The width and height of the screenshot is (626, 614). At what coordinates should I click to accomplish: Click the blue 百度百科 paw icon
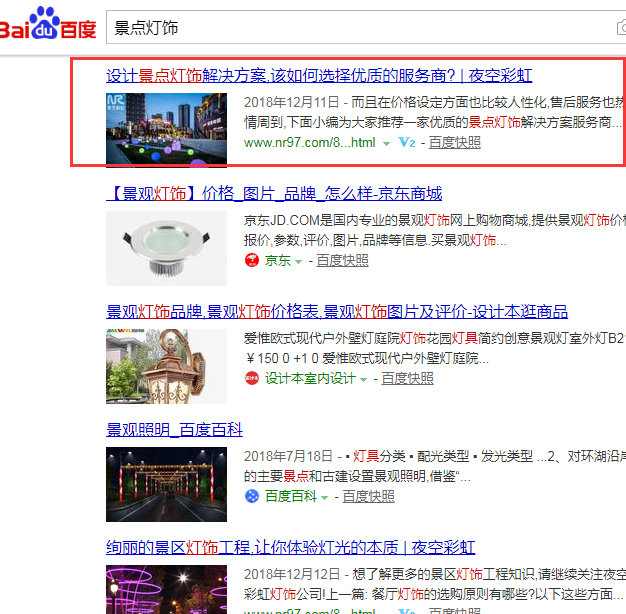(x=252, y=496)
